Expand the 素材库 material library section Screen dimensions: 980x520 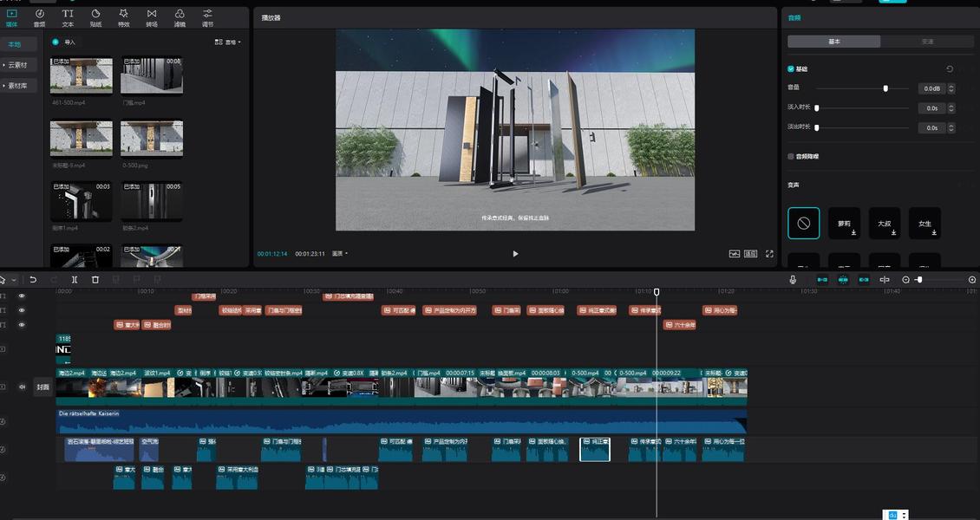19,86
